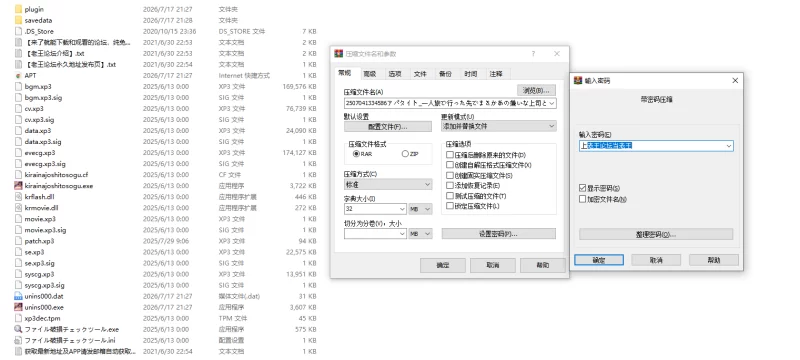This screenshot has width=800, height=360.
Task: Click the patch.xp3 file icon
Action: [18, 241]
